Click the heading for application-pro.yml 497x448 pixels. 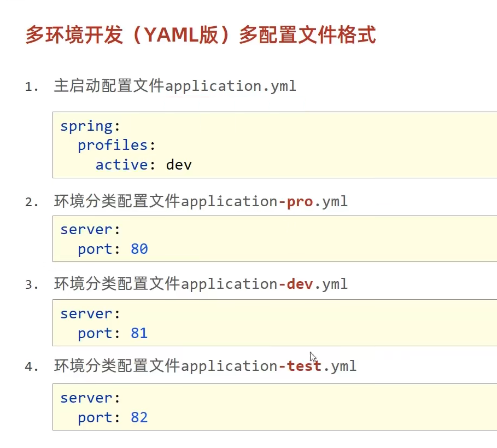201,201
